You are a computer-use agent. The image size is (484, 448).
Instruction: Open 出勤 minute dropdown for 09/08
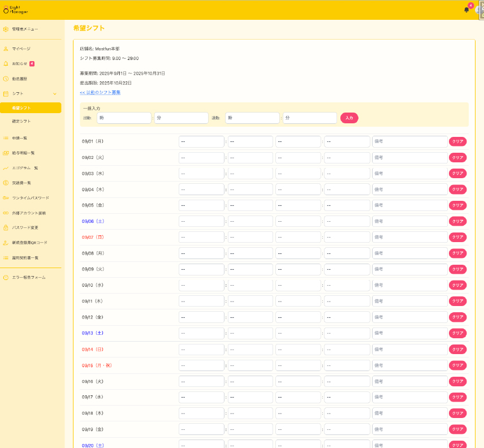(x=250, y=253)
